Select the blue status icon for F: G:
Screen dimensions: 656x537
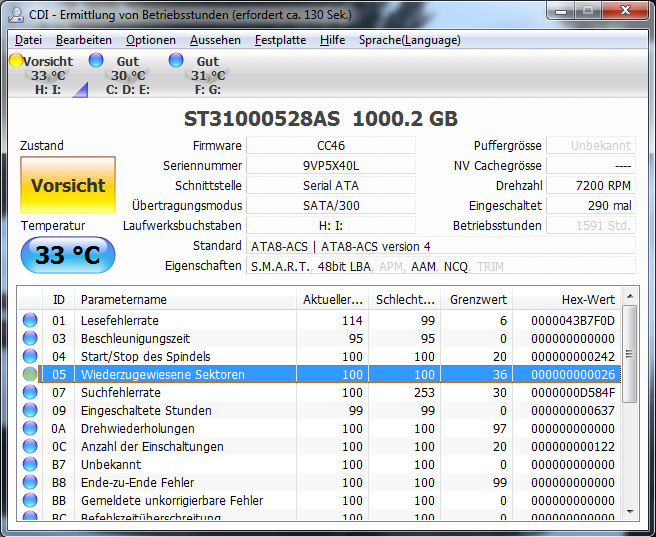click(x=176, y=60)
